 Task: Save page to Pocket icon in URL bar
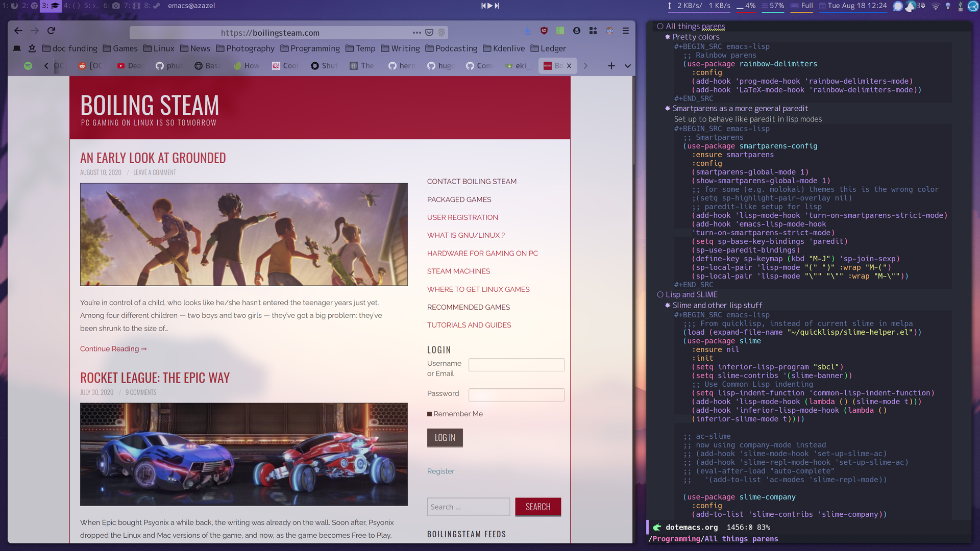[429, 33]
